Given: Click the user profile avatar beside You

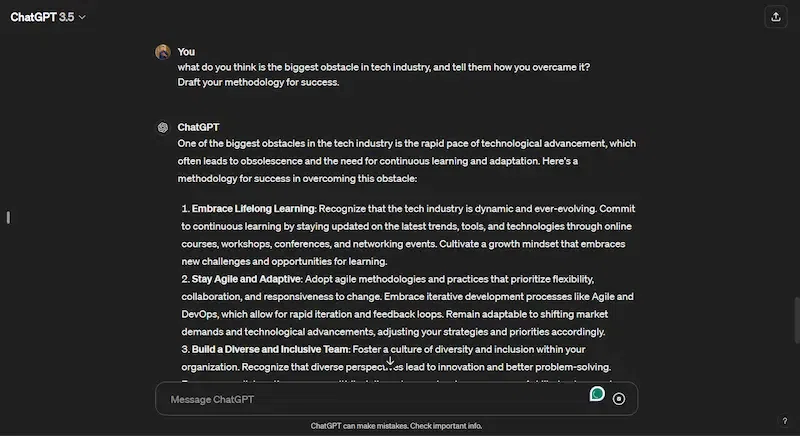Looking at the screenshot, I should (162, 52).
